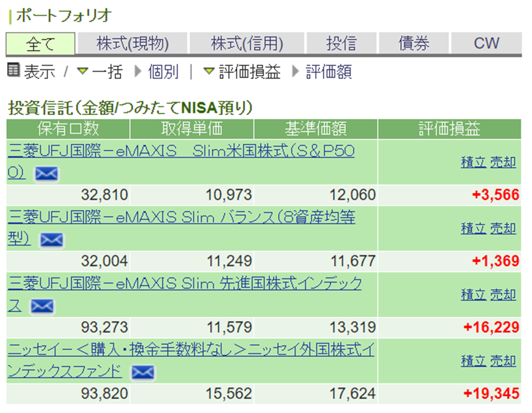This screenshot has height=413, width=532.
Task: Click base price 17,624
Action: [353, 394]
